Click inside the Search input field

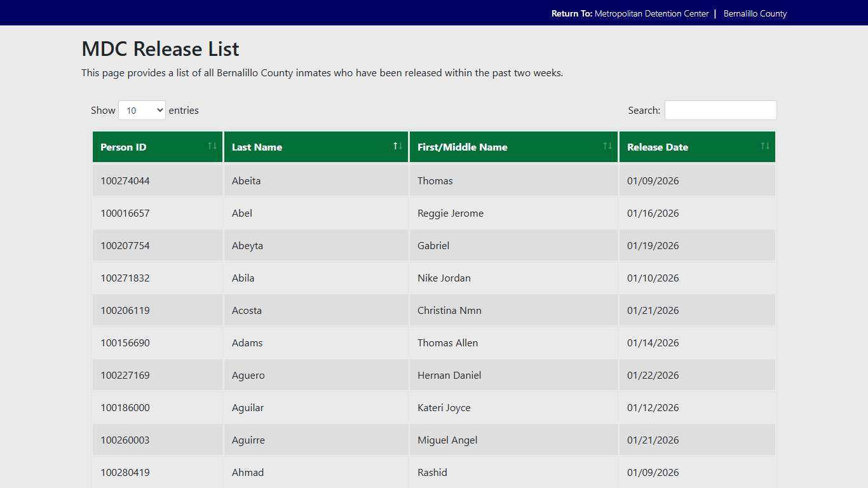coord(720,110)
